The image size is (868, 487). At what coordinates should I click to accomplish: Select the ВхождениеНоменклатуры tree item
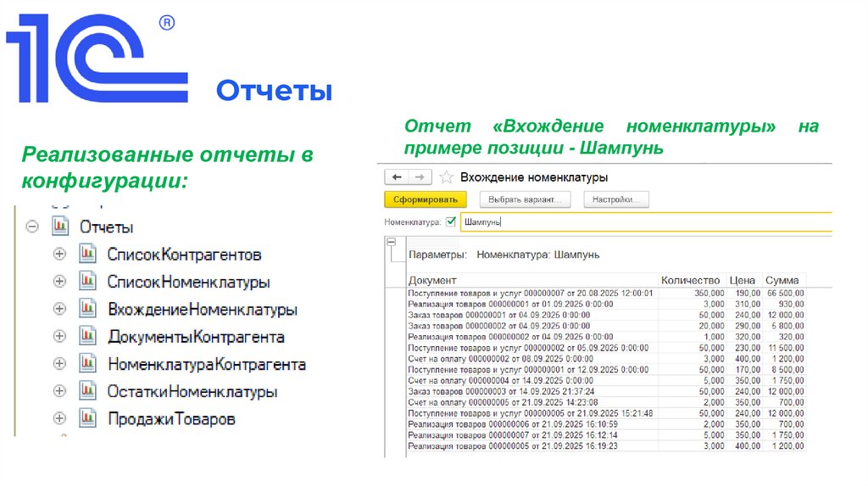click(x=203, y=309)
